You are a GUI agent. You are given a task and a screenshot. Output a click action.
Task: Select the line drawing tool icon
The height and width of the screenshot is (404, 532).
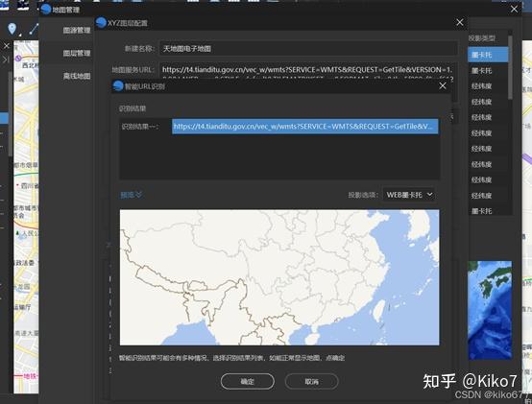pyautogui.click(x=34, y=29)
